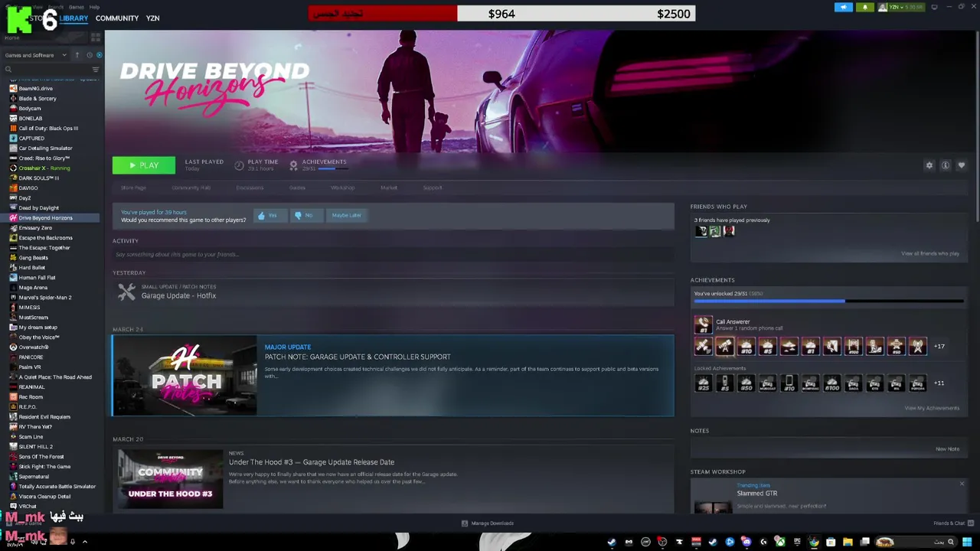Open advanced filter options icon
Image resolution: width=980 pixels, height=551 pixels.
pos(96,70)
